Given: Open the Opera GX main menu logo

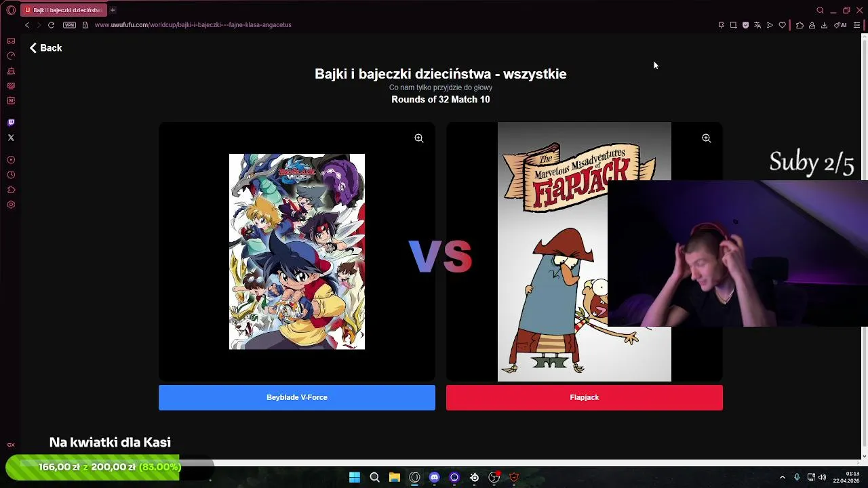Looking at the screenshot, I should [11, 10].
